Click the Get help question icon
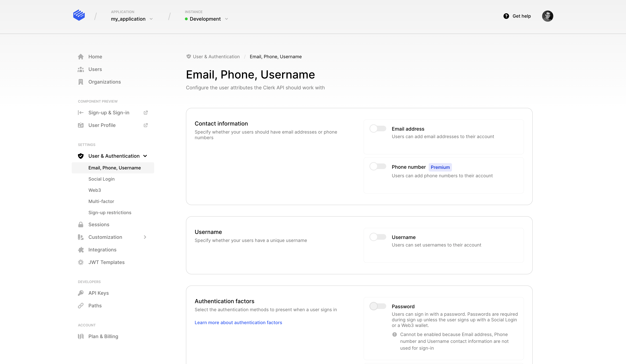Screen dimensions: 626x364 coord(506,16)
